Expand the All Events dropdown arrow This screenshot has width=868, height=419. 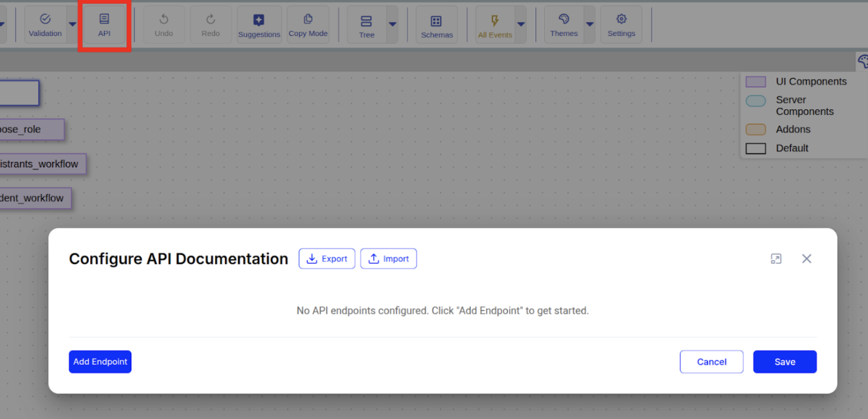tap(520, 25)
